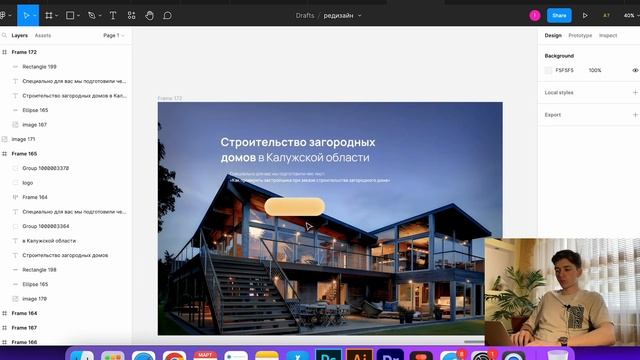Click the horizontal canvas scrollbar
Screen dimensions: 640x360
click(474, 342)
